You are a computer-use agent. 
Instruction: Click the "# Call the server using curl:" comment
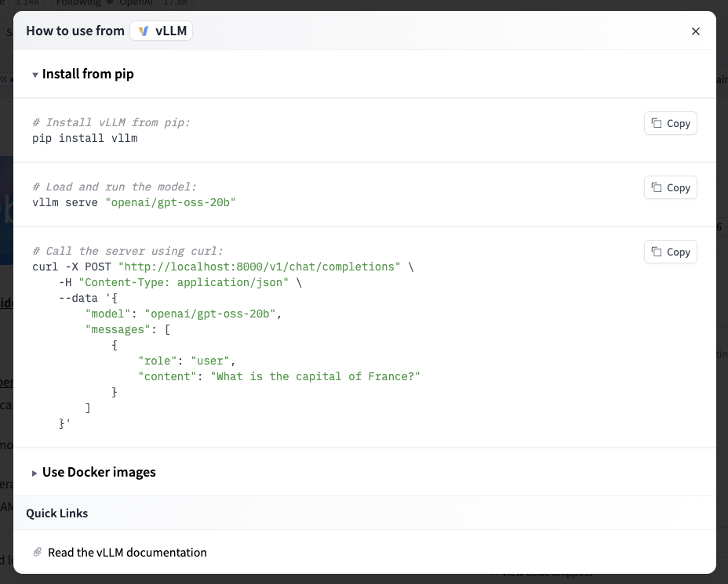point(128,251)
